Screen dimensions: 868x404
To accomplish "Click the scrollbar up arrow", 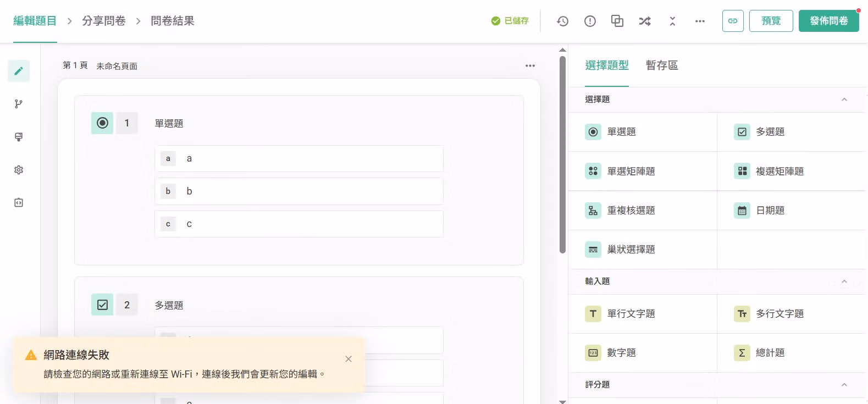I will pos(562,50).
